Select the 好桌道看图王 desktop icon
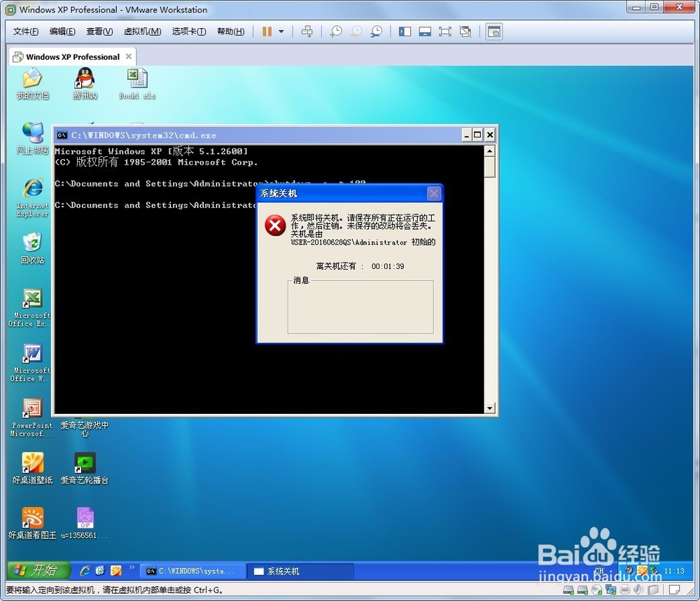Screen dimensions: 700x601 coord(32,523)
